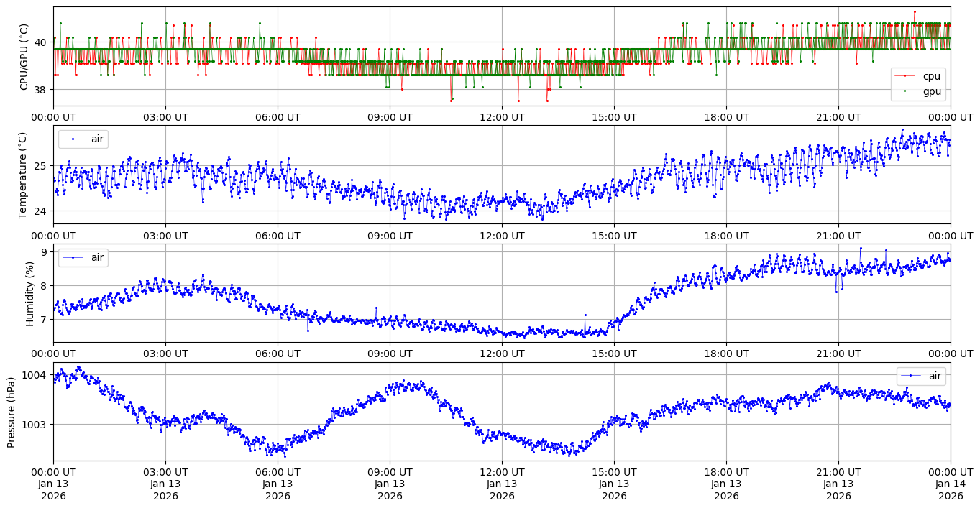Screen dimensions: 980x508
Task: Click the 38 tick on CPU/GPU axis
Action: pyautogui.click(x=41, y=90)
